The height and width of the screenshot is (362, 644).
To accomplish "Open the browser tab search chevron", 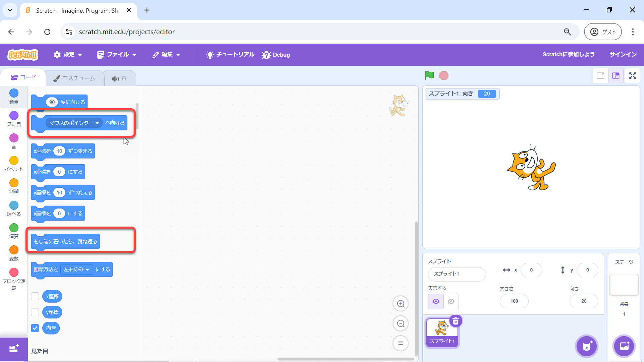I will click(10, 10).
